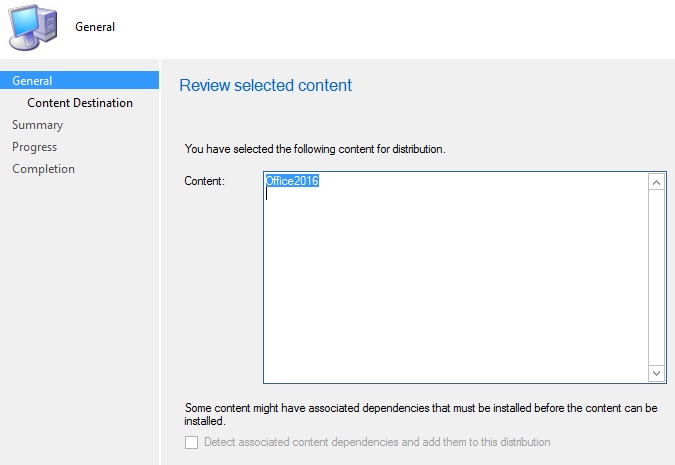
Task: Click the 'Content:' field label
Action: point(205,181)
